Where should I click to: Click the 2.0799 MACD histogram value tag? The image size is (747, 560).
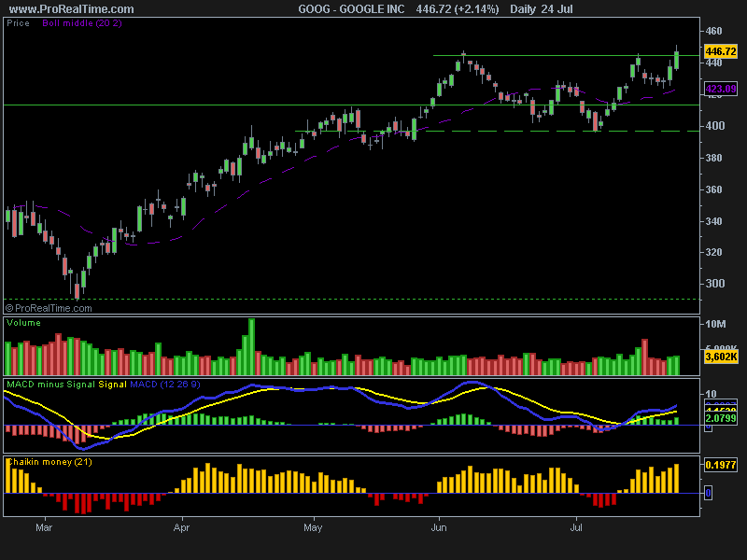721,418
